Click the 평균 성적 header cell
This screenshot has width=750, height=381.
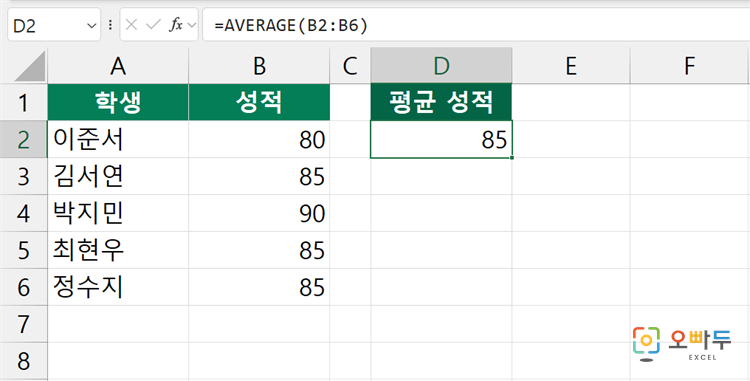tap(441, 102)
